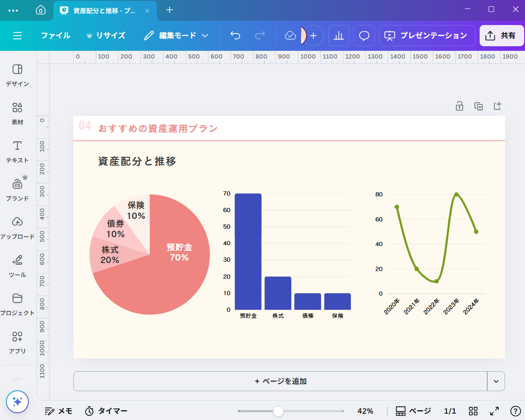Click the undo arrow icon
Viewport: 525px width, 420px height.
tap(235, 36)
